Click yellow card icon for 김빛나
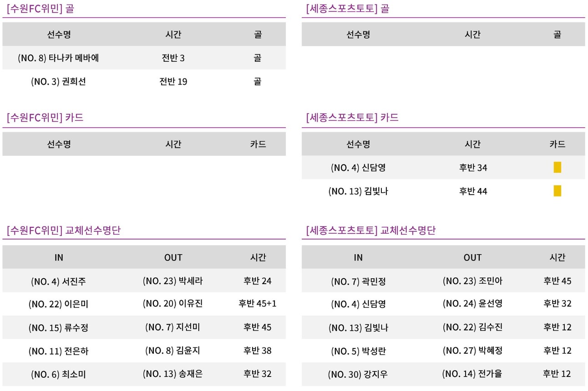This screenshot has width=588, height=391. coord(557,191)
